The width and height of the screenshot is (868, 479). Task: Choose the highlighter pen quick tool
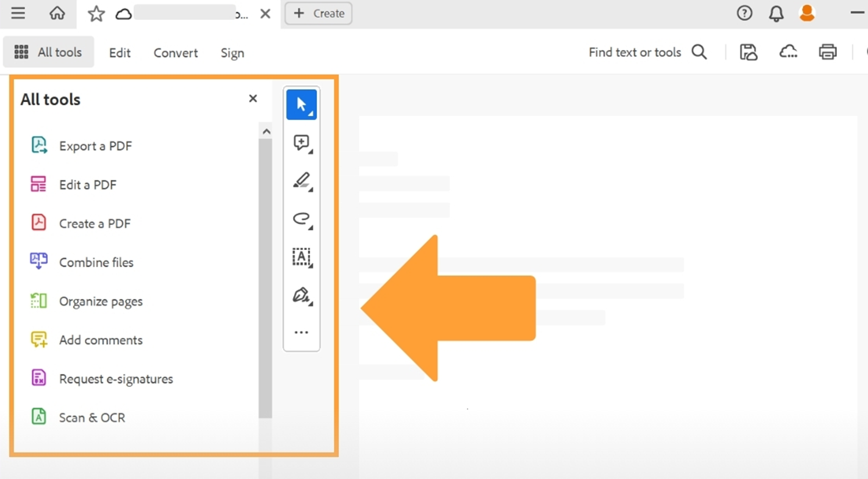click(x=302, y=181)
